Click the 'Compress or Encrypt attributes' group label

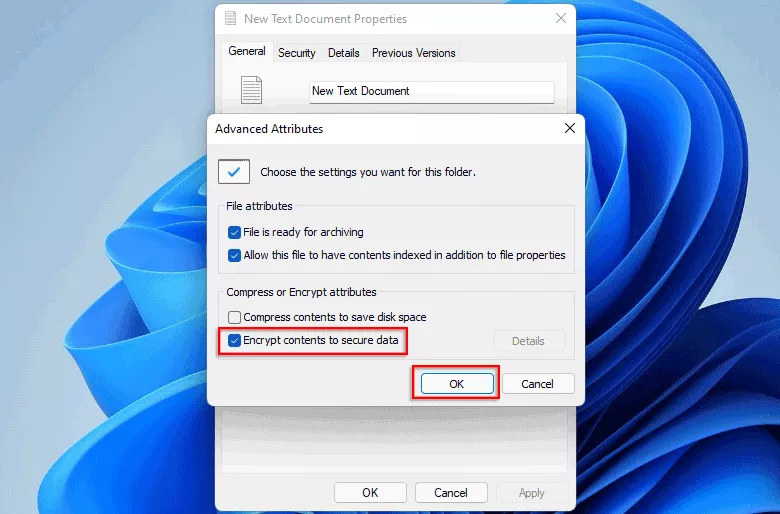coord(301,292)
